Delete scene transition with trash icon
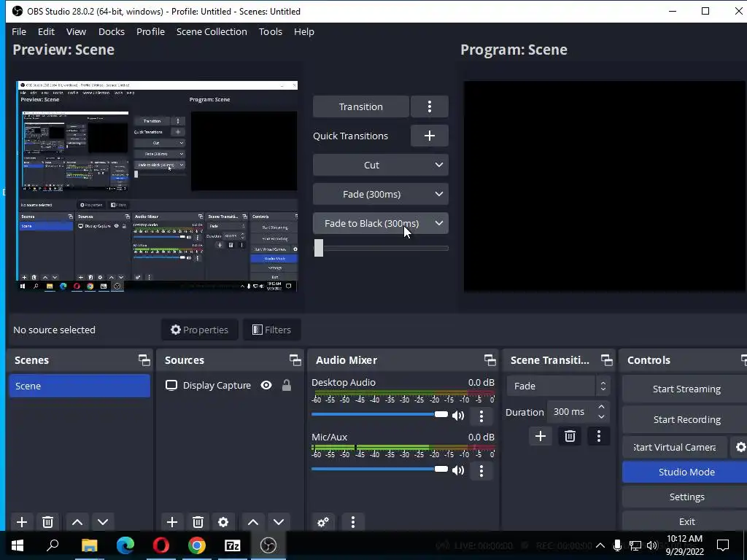 (x=570, y=436)
